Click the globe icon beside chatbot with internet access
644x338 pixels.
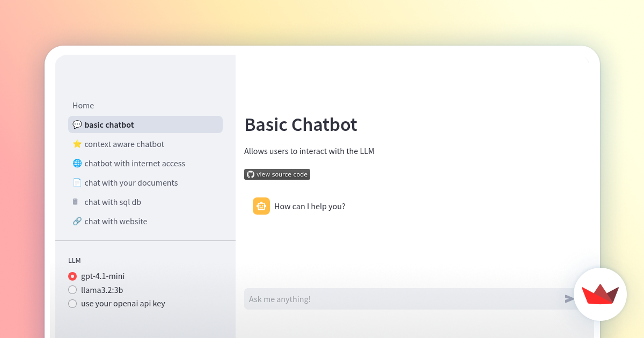[x=77, y=163]
